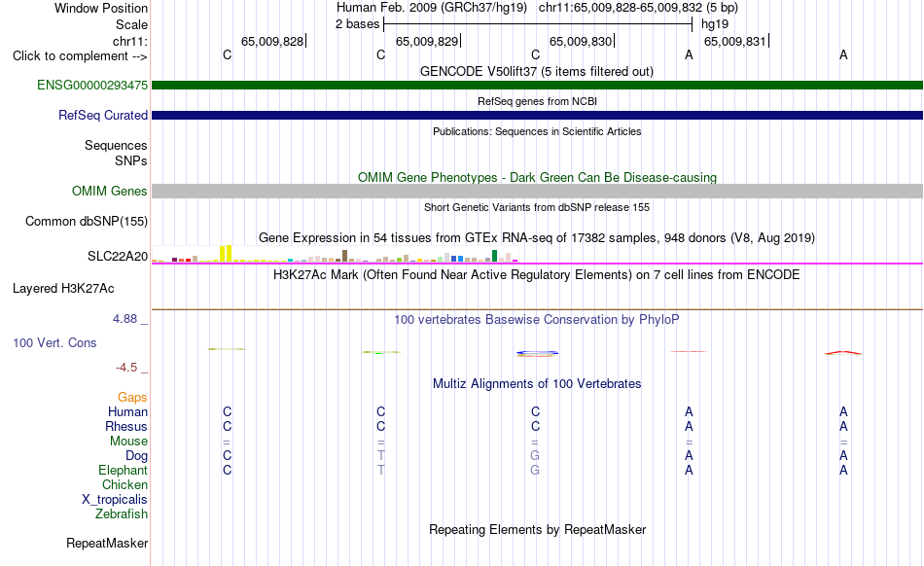This screenshot has width=924, height=566.
Task: Click the chr11: base position label
Action: [129, 41]
